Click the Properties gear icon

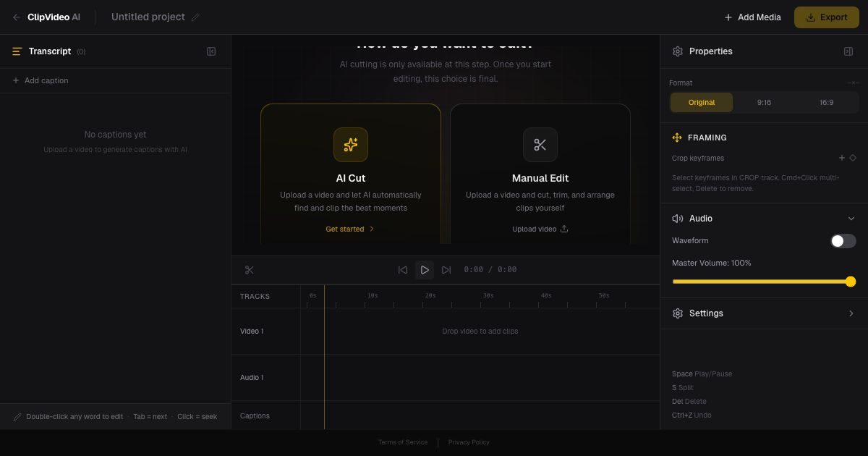(678, 51)
